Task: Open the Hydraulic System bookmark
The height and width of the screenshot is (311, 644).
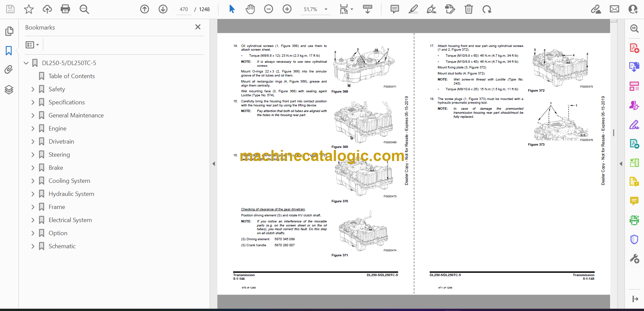Action: [x=71, y=194]
